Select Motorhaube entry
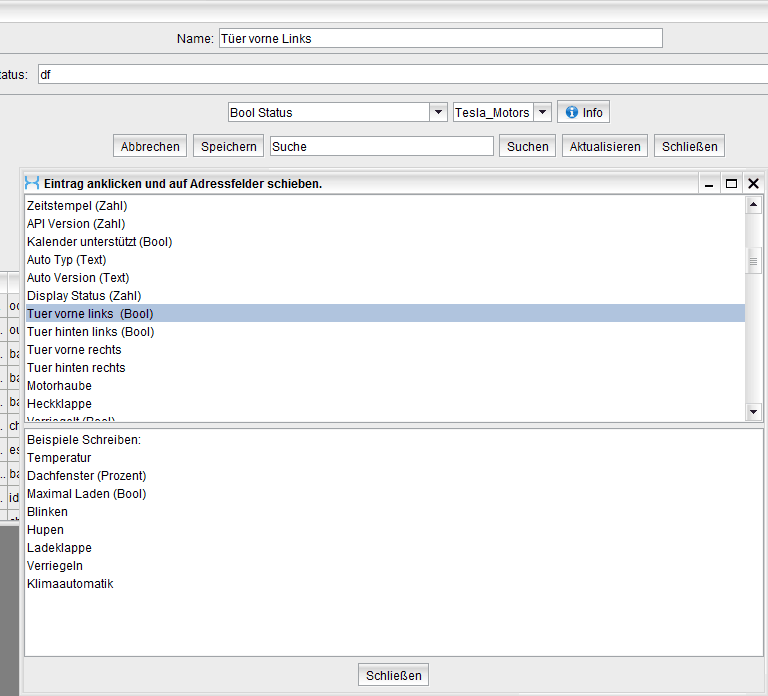768x696 pixels. (385, 385)
